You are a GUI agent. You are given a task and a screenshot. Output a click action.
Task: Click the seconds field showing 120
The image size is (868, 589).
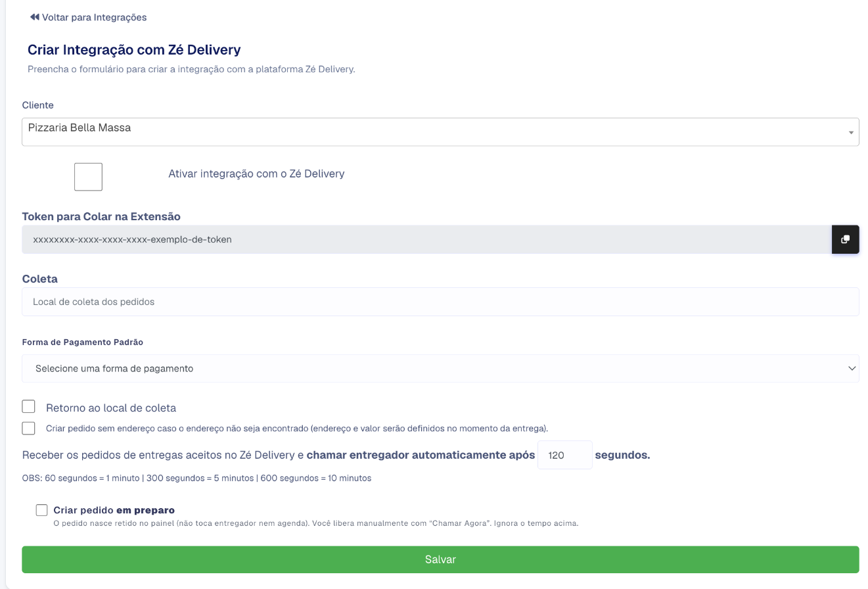(565, 455)
